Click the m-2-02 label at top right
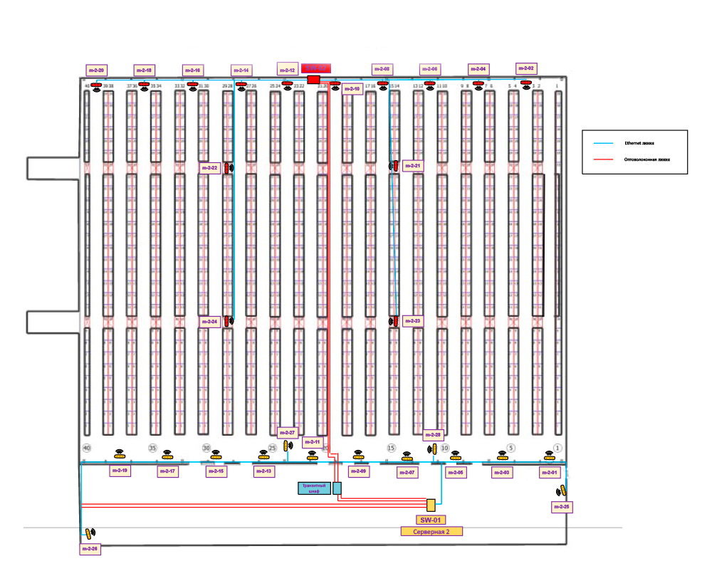The image size is (712, 588). point(526,68)
